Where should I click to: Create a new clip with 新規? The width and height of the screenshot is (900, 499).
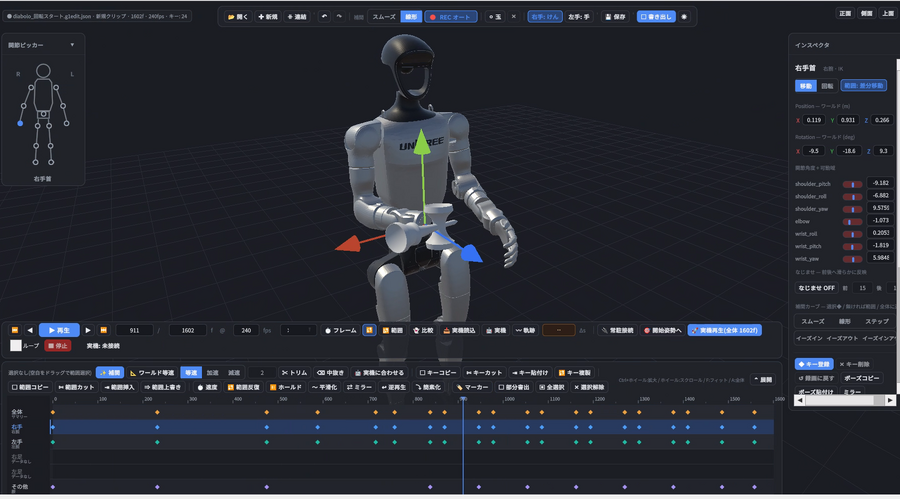pos(268,17)
